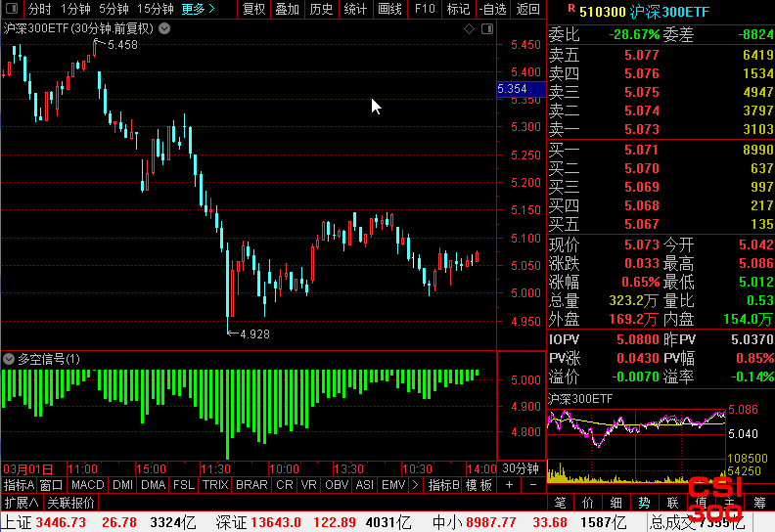Viewport: 775px width, 532px height.
Task: Switch to the 联 tab
Action: coord(672,503)
